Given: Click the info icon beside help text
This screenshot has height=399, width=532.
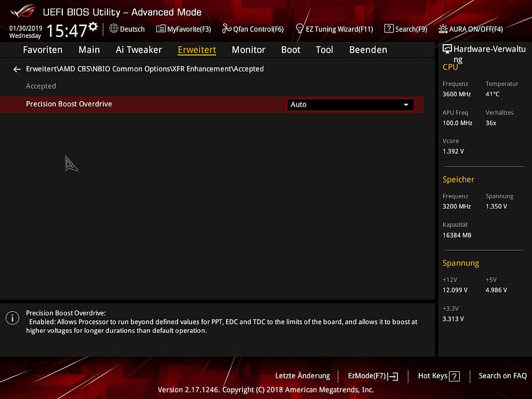Looking at the screenshot, I should pyautogui.click(x=13, y=318).
